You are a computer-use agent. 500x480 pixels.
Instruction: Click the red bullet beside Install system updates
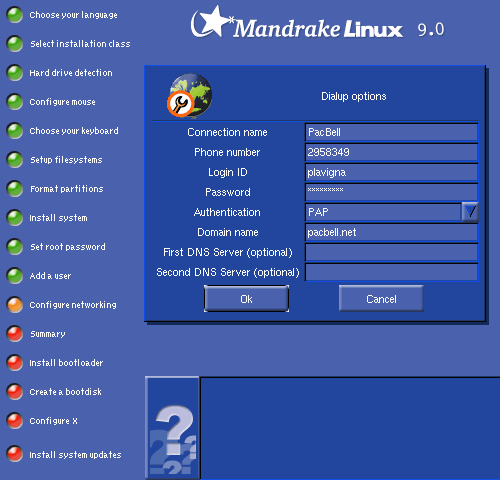[15, 454]
